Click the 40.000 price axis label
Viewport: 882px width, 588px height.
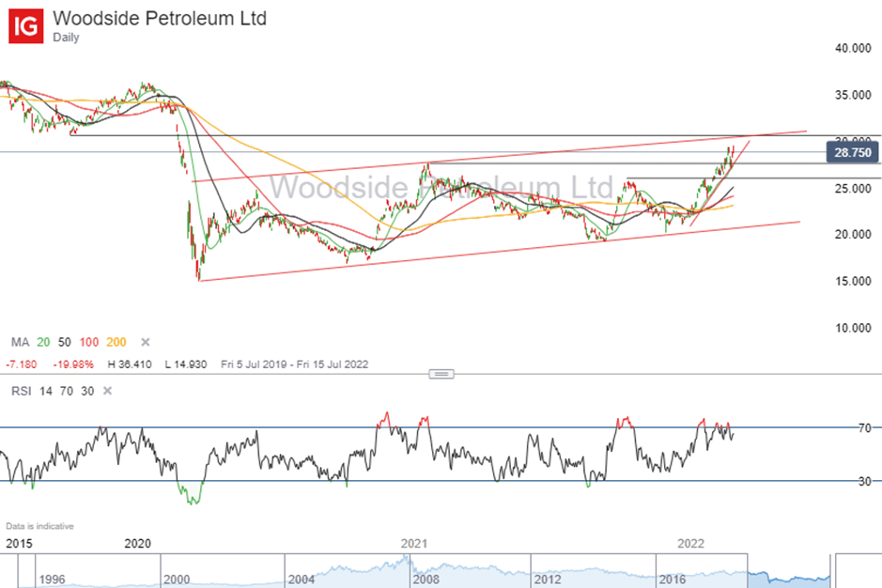tap(853, 49)
